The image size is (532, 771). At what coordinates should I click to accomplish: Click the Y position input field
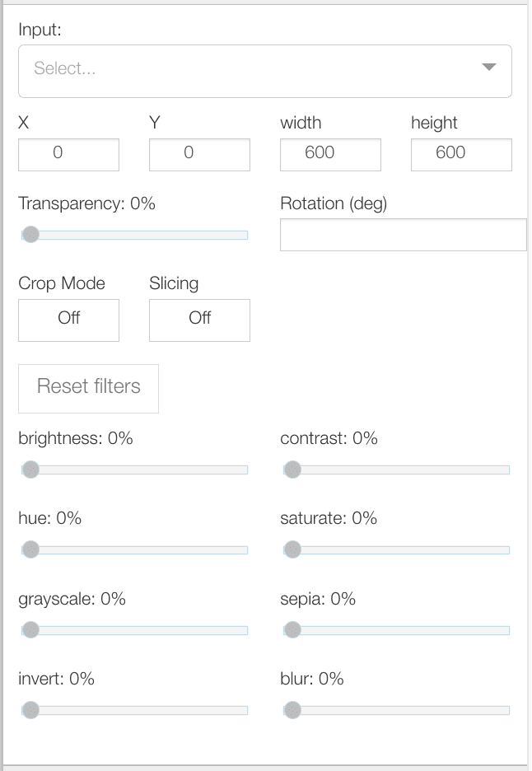pos(199,154)
